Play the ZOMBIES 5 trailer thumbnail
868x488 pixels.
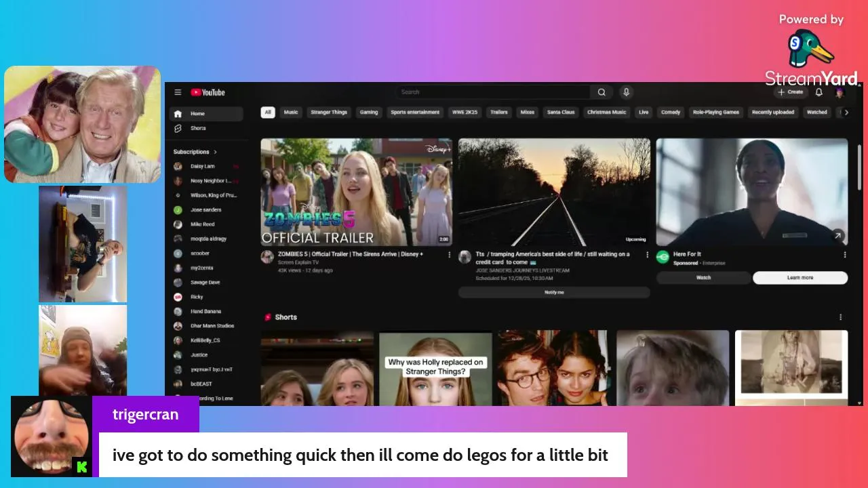(x=357, y=192)
